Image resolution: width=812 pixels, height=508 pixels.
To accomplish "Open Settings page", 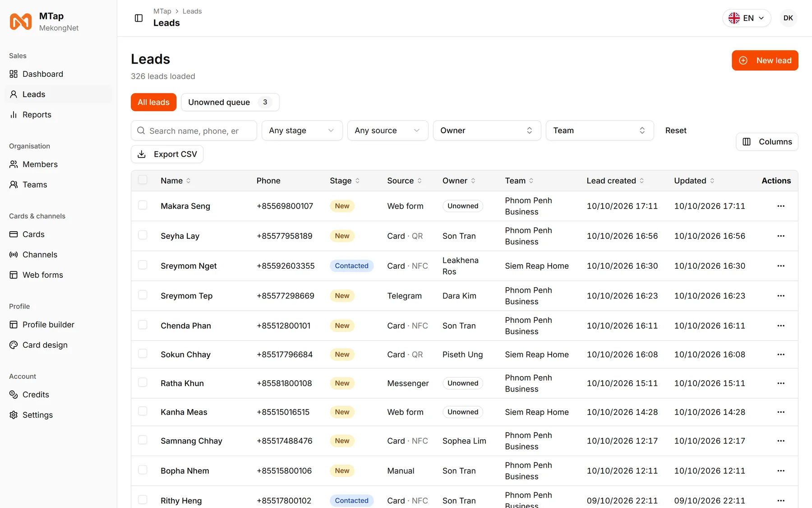I will [x=59, y=415].
